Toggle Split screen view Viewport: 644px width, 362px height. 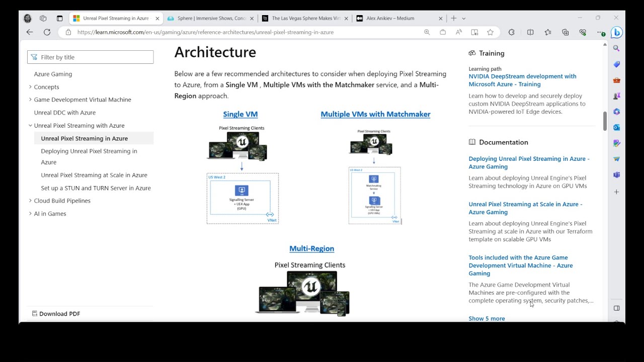pyautogui.click(x=530, y=32)
